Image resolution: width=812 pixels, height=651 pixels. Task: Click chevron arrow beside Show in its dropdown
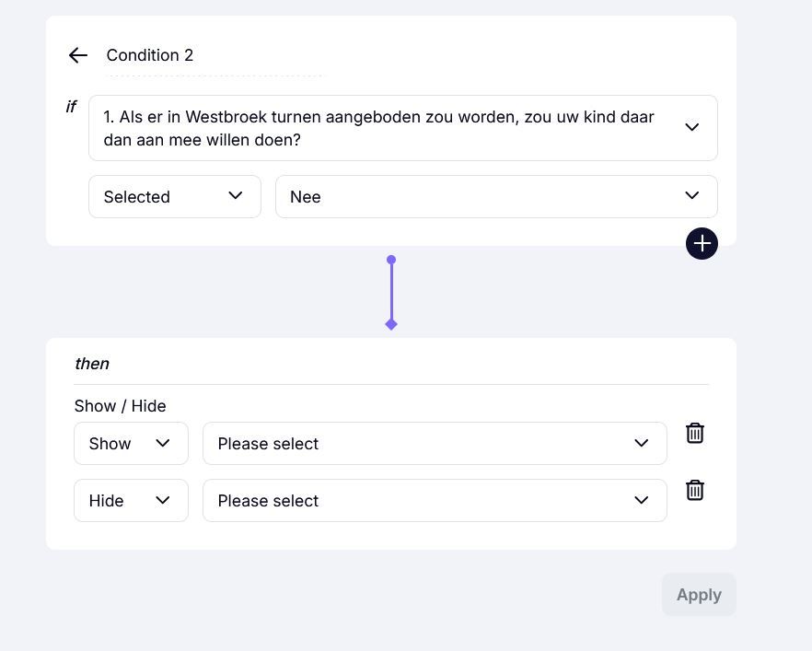(163, 443)
